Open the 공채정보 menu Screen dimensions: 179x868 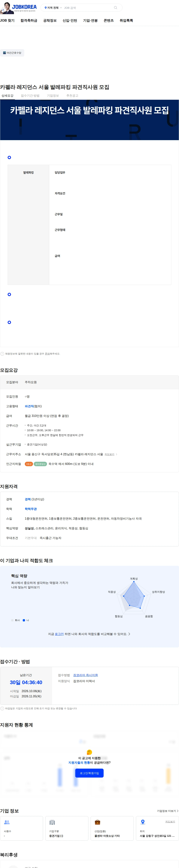[x=50, y=20]
